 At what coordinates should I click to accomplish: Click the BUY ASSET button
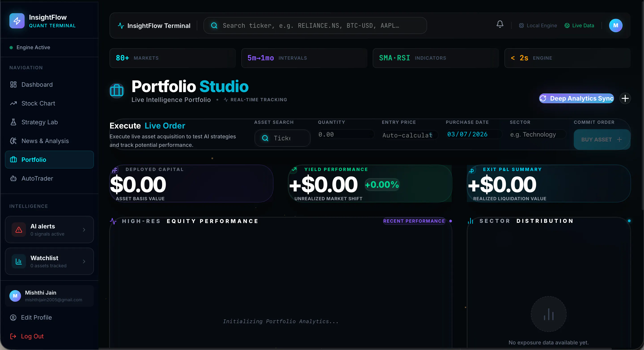[602, 139]
